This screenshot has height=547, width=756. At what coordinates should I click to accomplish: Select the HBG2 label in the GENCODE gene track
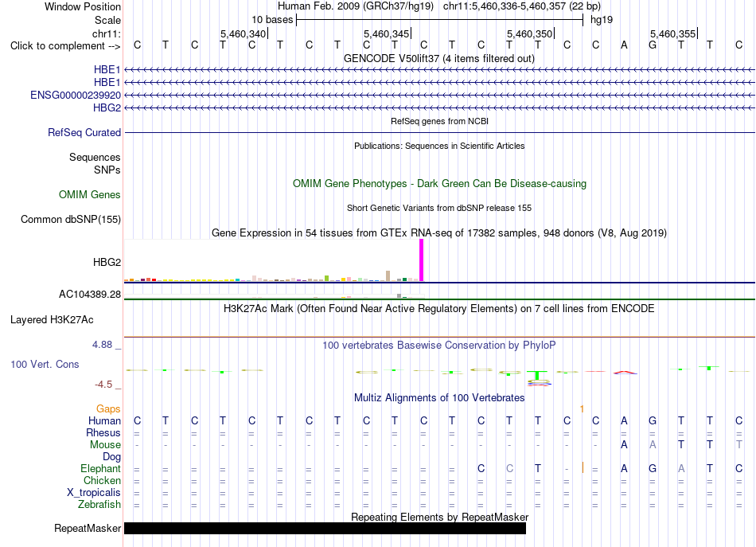point(107,107)
